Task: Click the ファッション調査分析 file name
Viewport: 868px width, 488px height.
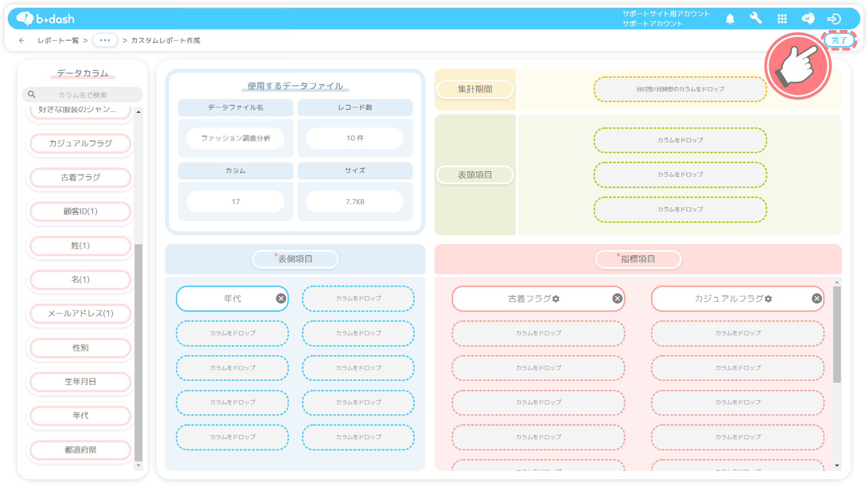Action: 236,138
